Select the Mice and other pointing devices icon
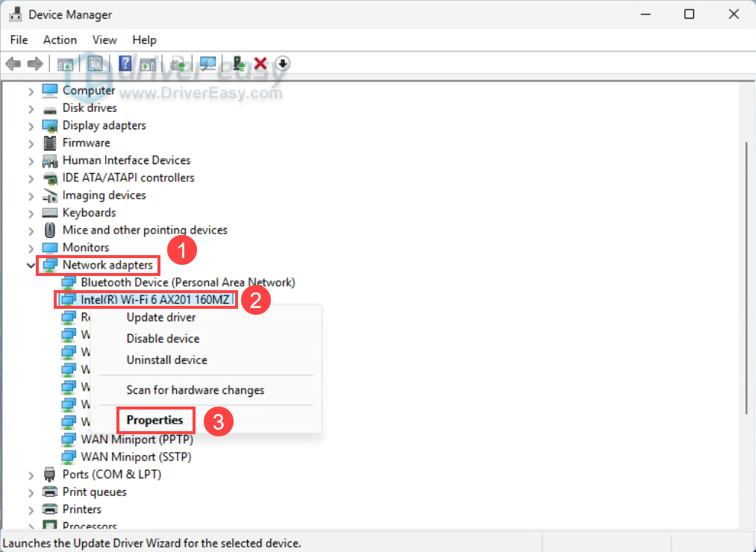Viewport: 756px width, 552px height. [x=50, y=230]
